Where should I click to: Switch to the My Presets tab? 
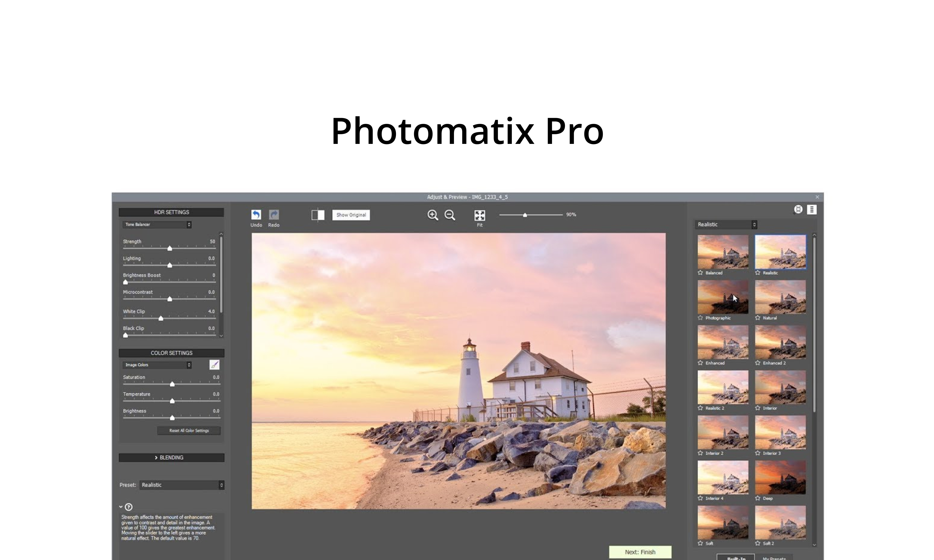coord(774,558)
